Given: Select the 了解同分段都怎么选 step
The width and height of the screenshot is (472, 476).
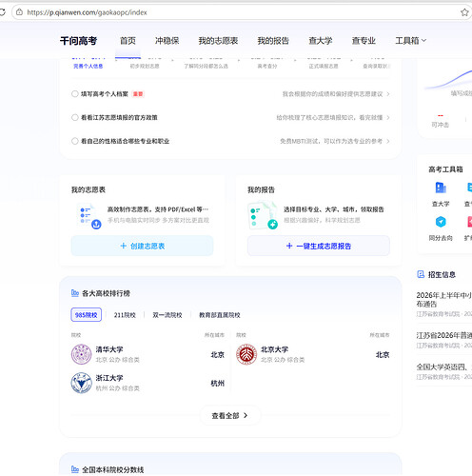Looking at the screenshot, I should click(x=206, y=66).
